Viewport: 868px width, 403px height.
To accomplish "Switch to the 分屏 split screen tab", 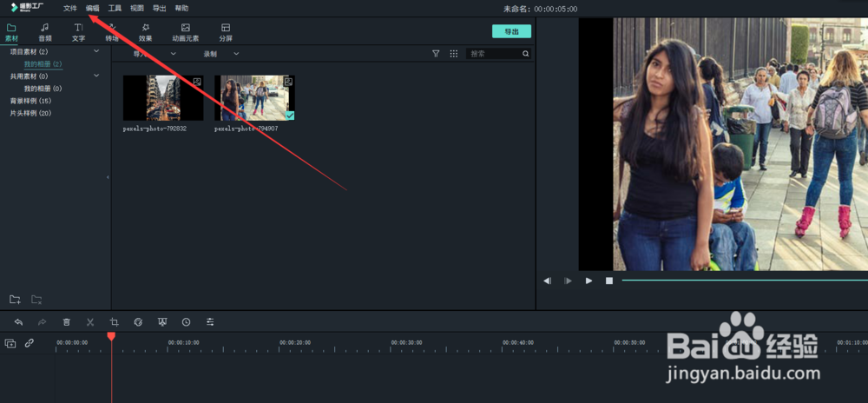I will point(226,33).
